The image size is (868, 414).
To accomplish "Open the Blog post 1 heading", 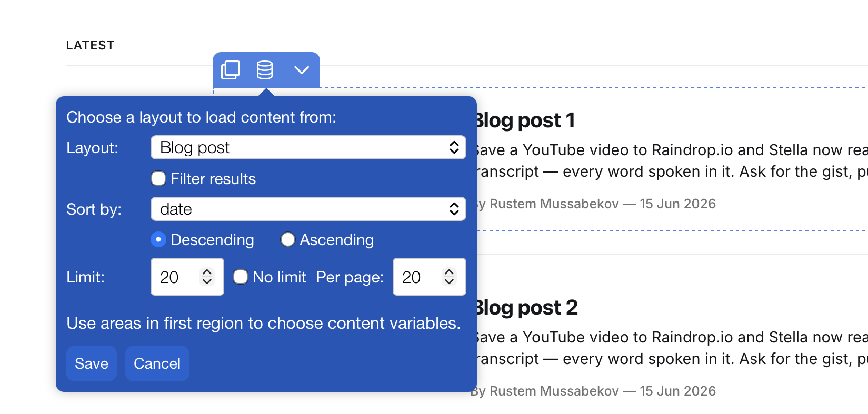I will point(526,120).
